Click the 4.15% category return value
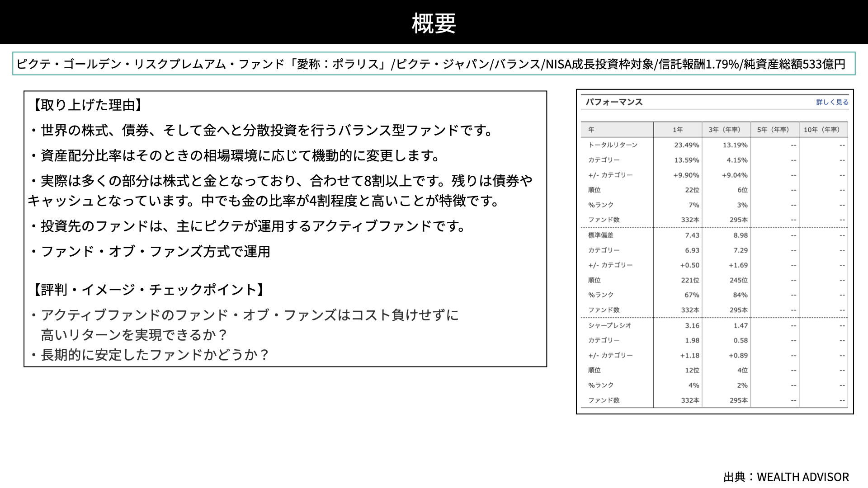This screenshot has width=868, height=488. click(x=737, y=160)
